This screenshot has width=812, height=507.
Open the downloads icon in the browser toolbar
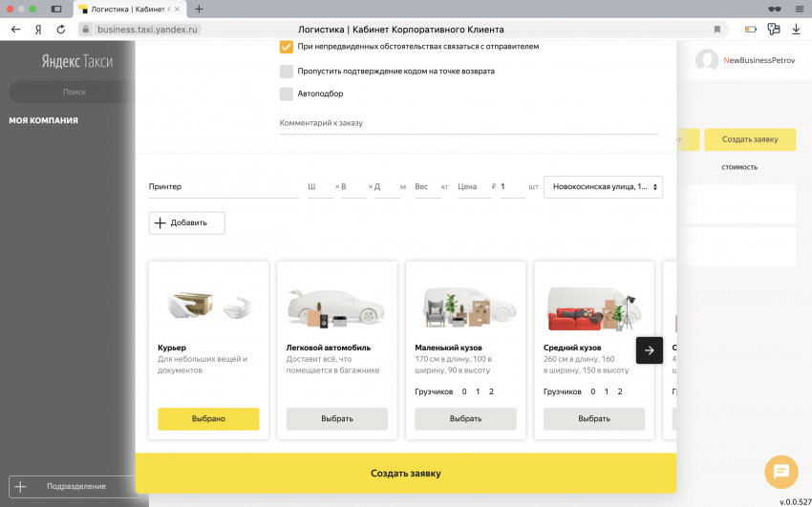(x=796, y=30)
